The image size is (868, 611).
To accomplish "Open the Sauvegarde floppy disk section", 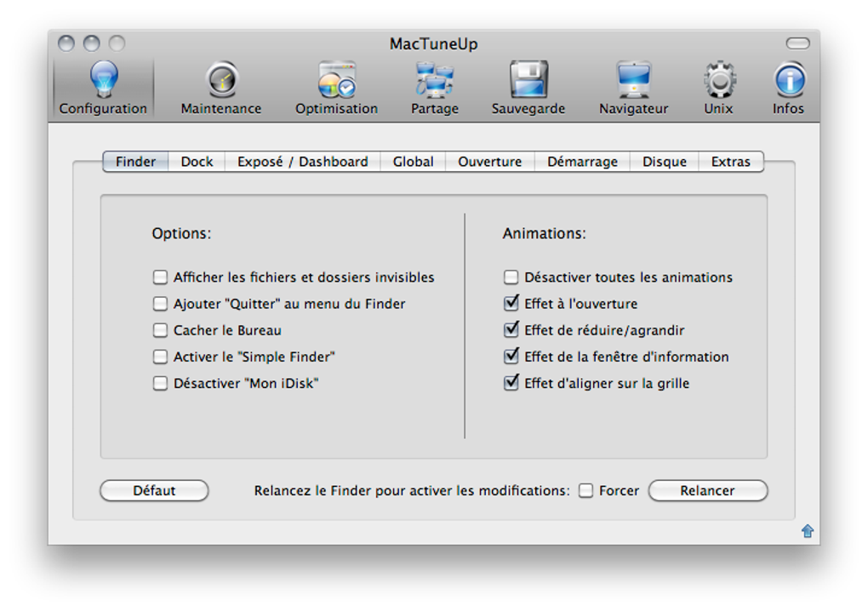I will 528,88.
